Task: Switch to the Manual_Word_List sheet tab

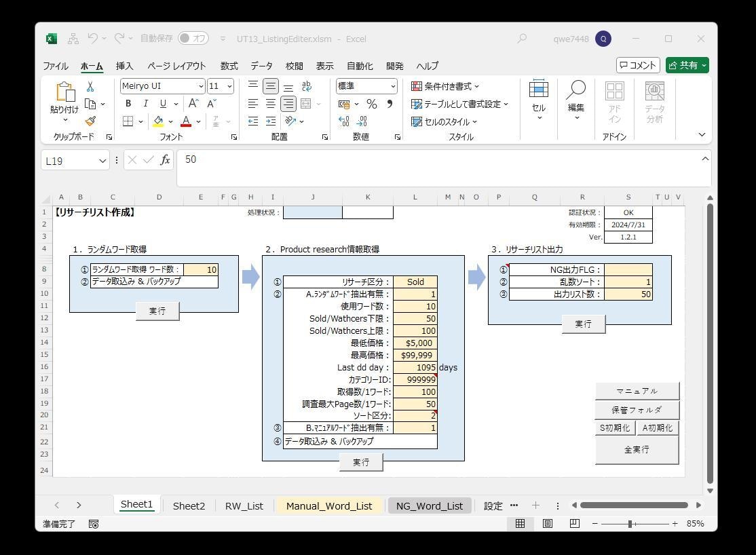Action: click(329, 506)
